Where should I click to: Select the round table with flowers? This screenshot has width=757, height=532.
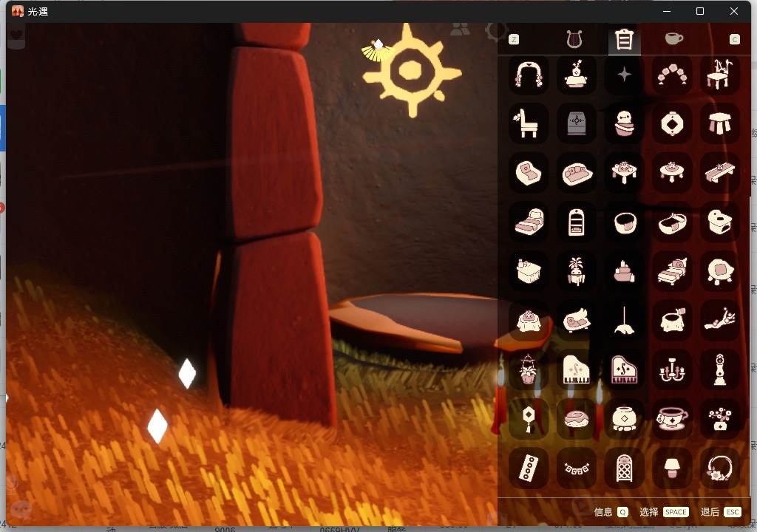coord(671,173)
